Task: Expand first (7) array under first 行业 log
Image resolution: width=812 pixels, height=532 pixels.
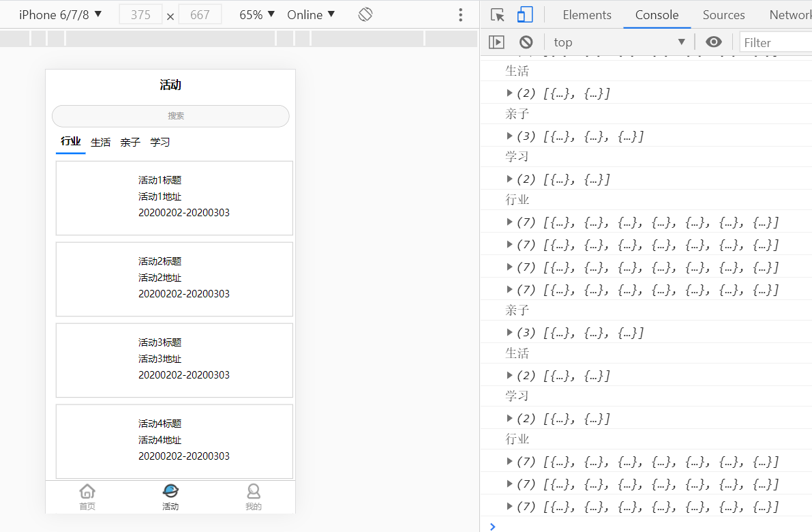Action: 509,222
